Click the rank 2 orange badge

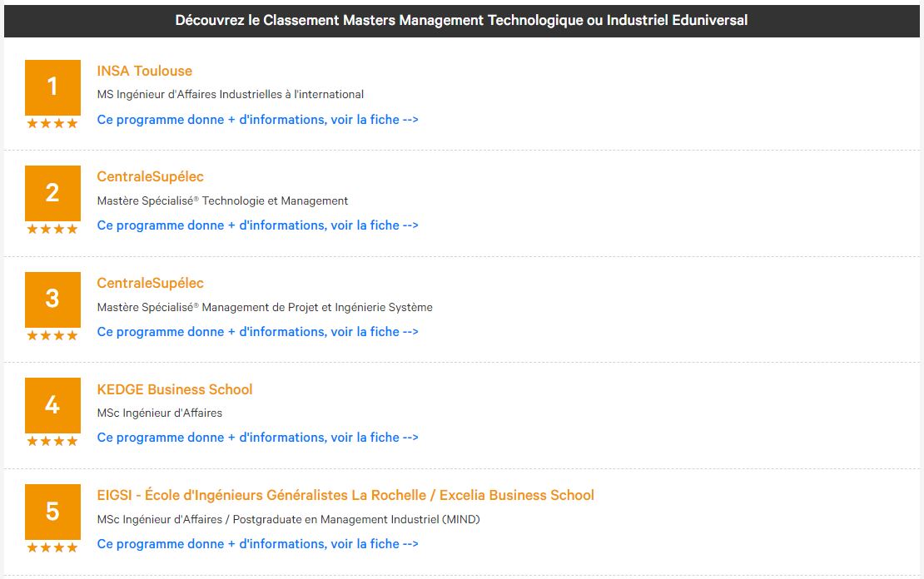click(x=52, y=193)
